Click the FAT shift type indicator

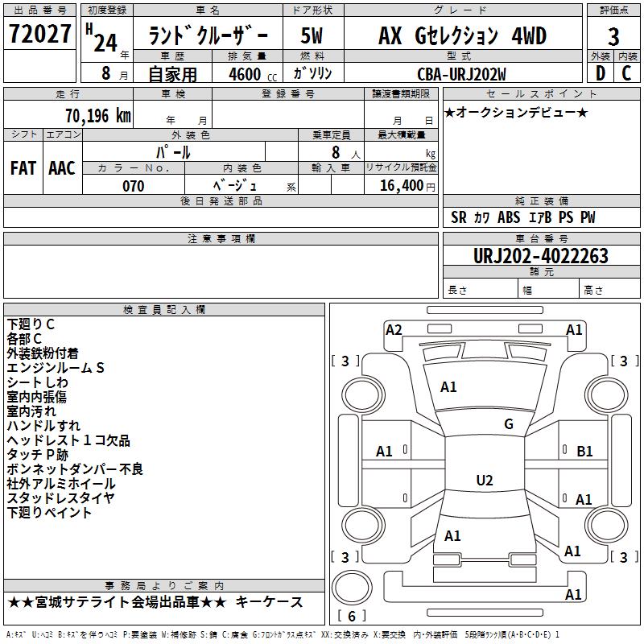(x=23, y=168)
